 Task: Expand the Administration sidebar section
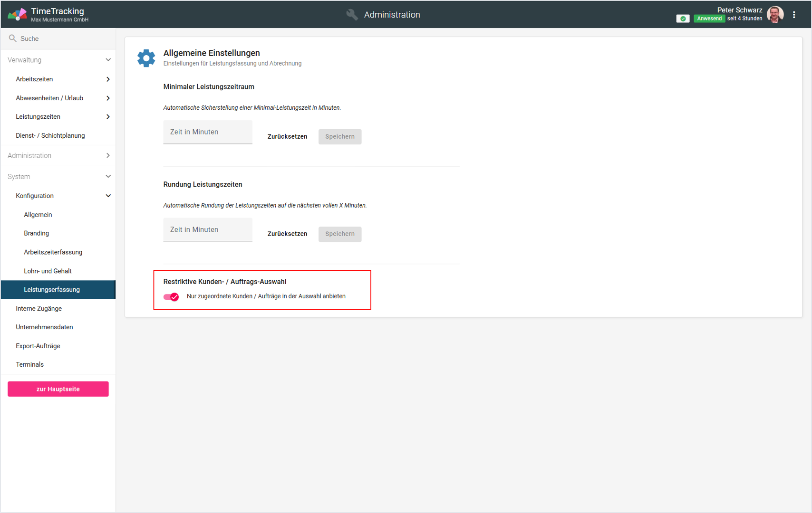[108, 155]
